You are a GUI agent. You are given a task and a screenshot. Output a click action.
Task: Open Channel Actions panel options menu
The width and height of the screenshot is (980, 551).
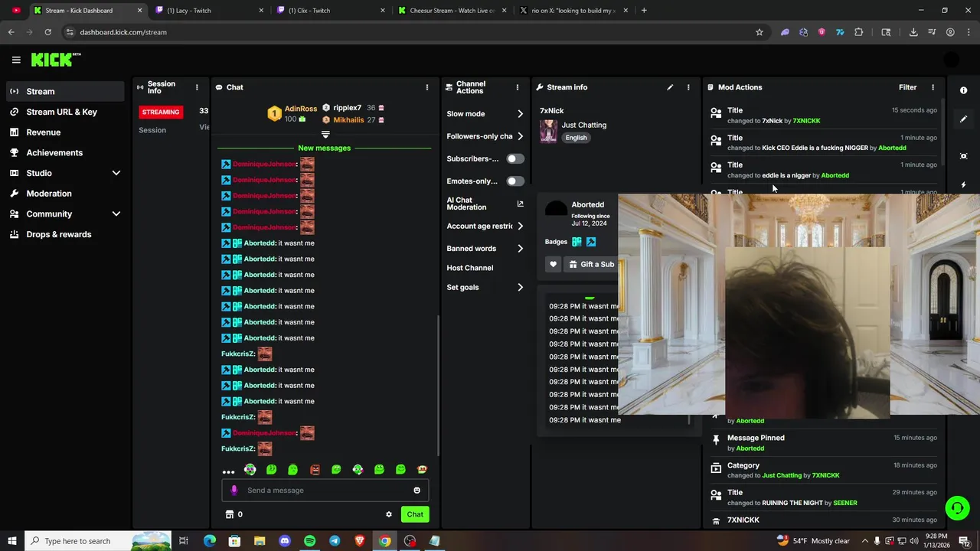(518, 87)
